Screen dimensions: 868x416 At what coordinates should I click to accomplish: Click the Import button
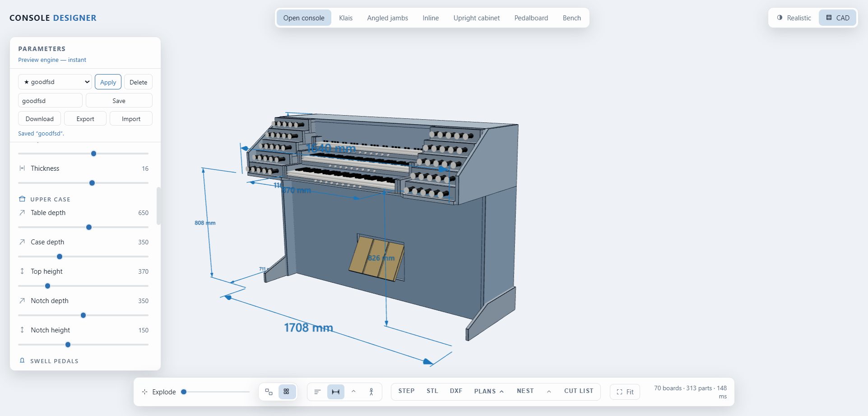[131, 118]
